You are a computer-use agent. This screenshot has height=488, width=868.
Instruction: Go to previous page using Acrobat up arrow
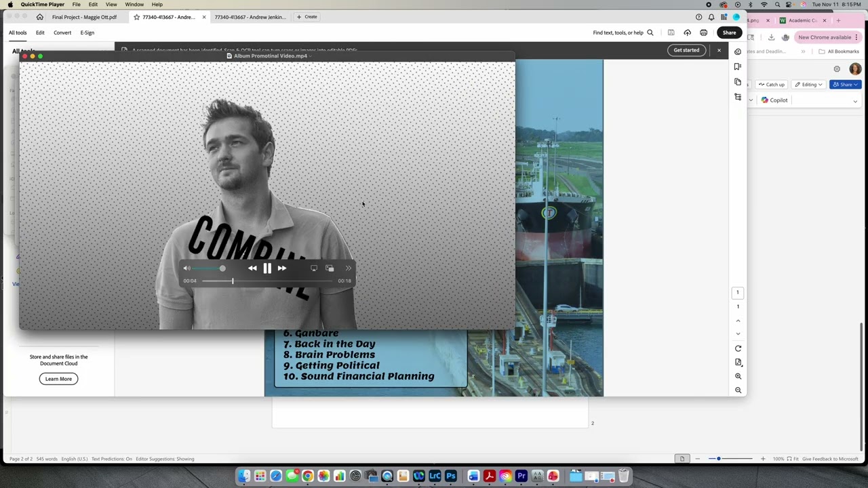point(738,321)
